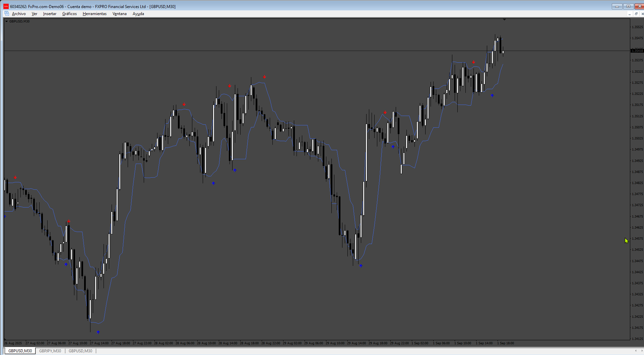Open the Herramientas menu
This screenshot has width=644, height=355.
94,14
